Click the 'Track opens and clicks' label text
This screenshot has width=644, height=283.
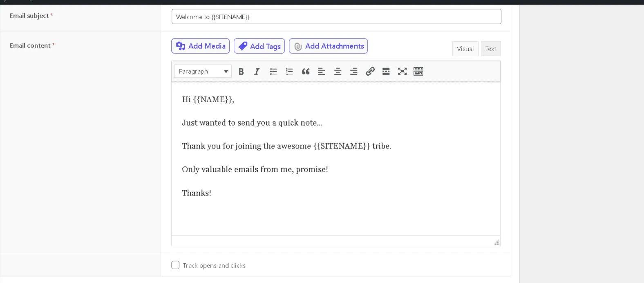(214, 265)
